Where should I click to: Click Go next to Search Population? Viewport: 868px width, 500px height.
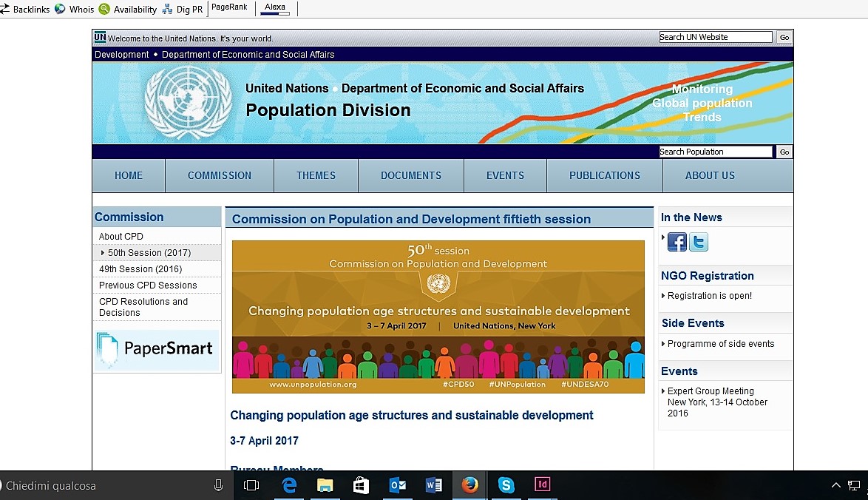(784, 152)
